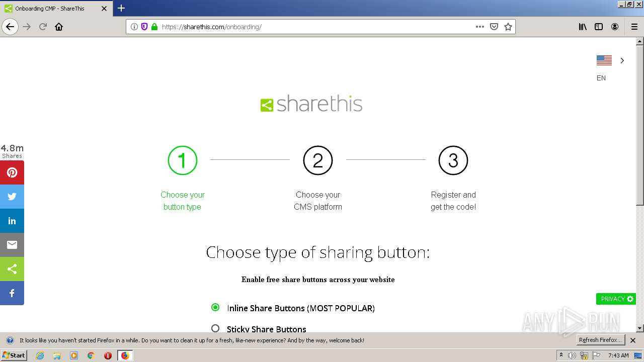Screen dimensions: 644x362
Task: Open a new browser tab
Action: pyautogui.click(x=121, y=8)
